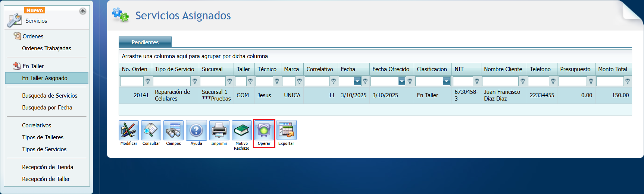Click the Tipo de Servicio filter input
This screenshot has height=194, width=644.
pos(172,81)
